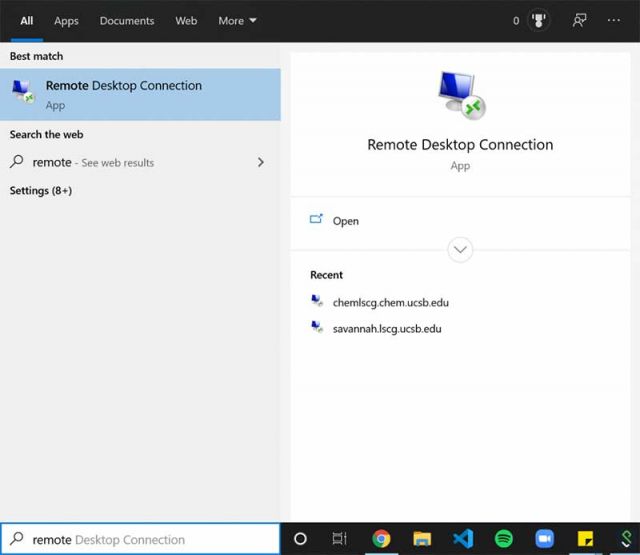Open Settings (8+) results group
Screen dimensions: 640x555
pos(41,191)
